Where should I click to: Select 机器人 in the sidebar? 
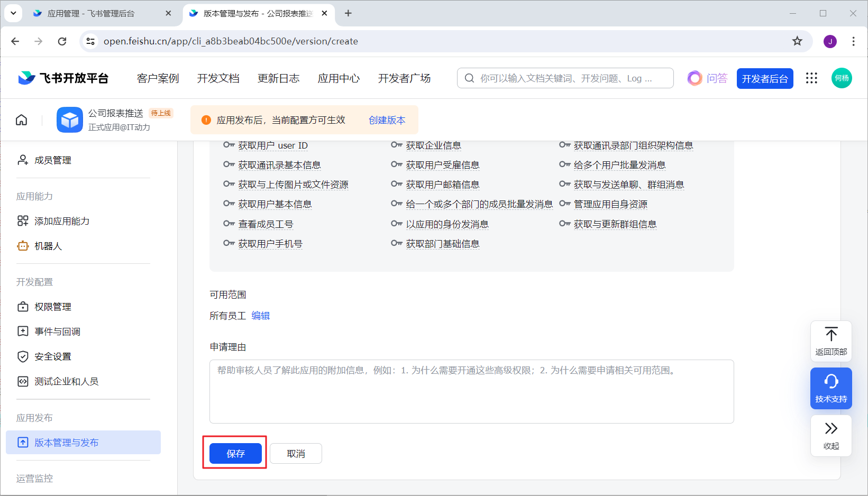[x=48, y=246]
